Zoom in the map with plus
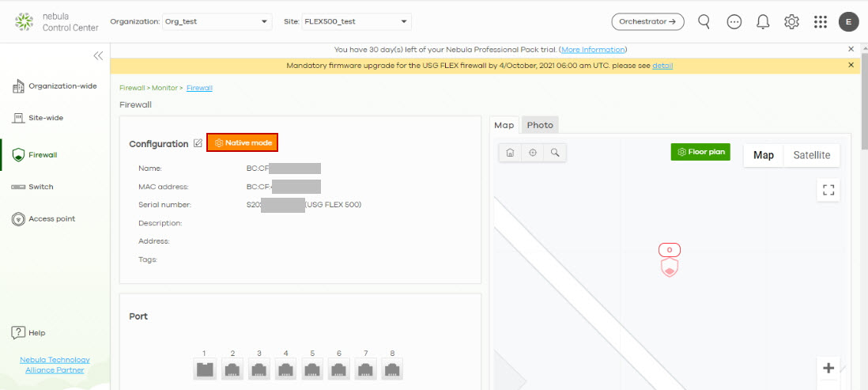 pos(828,368)
